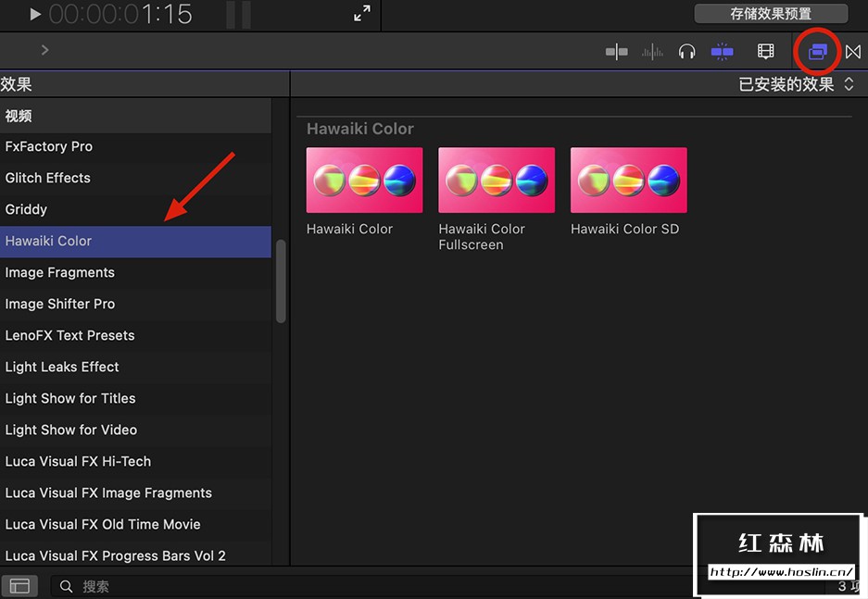Toggle skimming icon in timeline toolbar
Image resolution: width=868 pixels, height=599 pixels.
(x=616, y=52)
